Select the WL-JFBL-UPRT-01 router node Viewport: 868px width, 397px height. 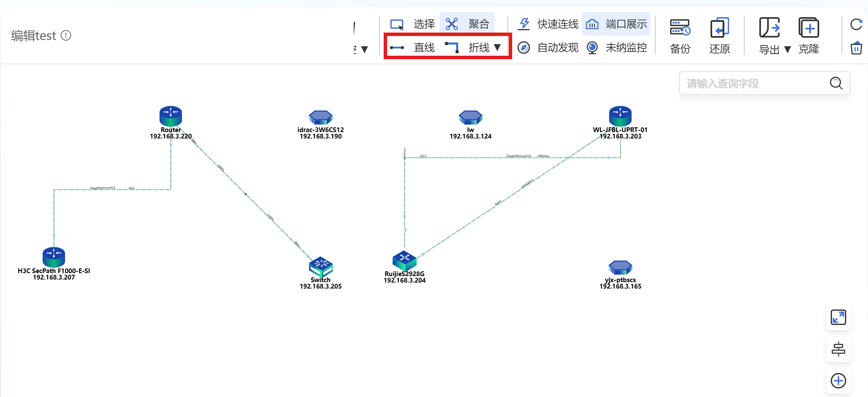[620, 117]
